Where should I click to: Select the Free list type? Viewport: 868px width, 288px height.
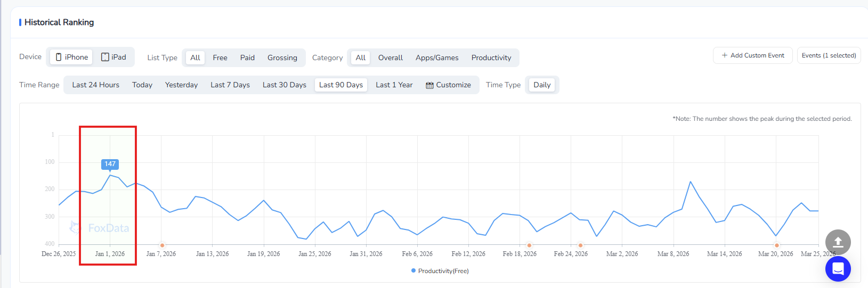pyautogui.click(x=220, y=57)
